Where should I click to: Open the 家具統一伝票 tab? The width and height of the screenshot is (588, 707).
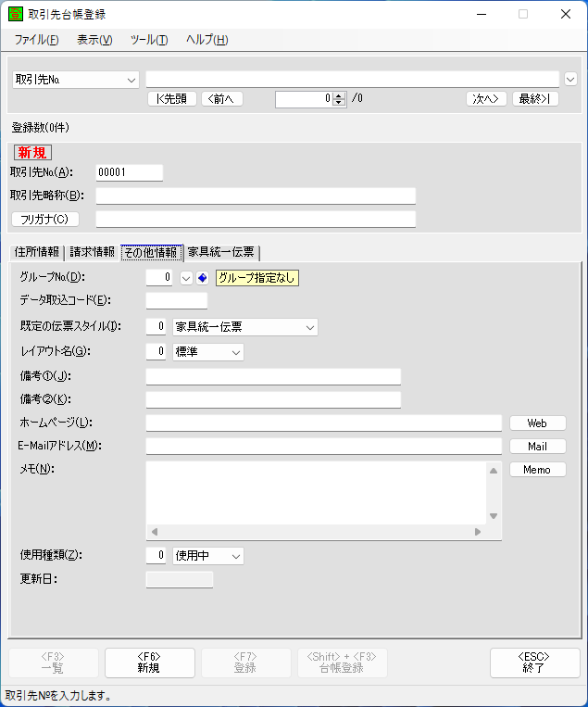coord(221,252)
